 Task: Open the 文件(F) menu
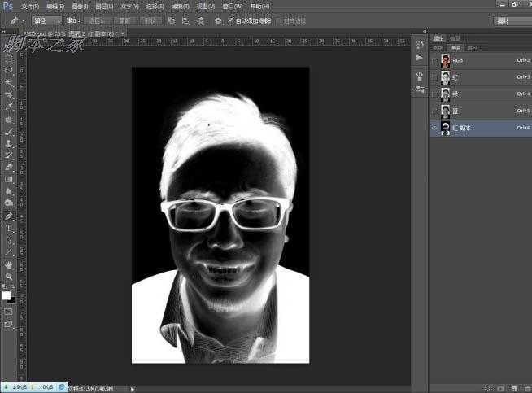[29, 6]
